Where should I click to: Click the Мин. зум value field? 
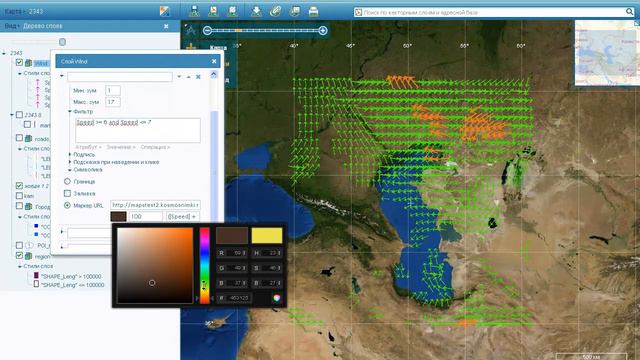pyautogui.click(x=113, y=90)
